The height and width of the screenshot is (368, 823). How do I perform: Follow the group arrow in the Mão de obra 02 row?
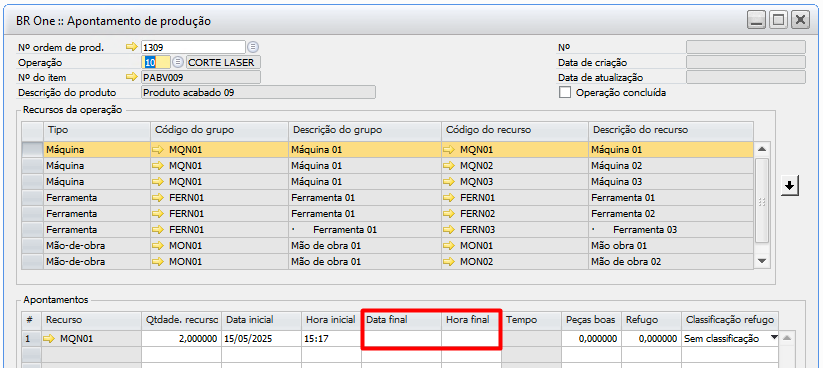159,261
